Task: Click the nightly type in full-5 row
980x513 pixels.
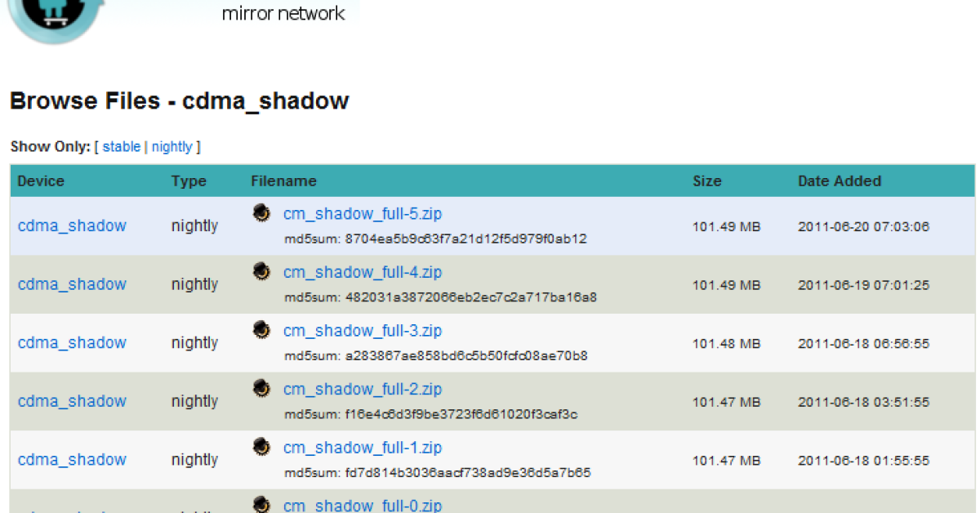Action: click(x=194, y=226)
